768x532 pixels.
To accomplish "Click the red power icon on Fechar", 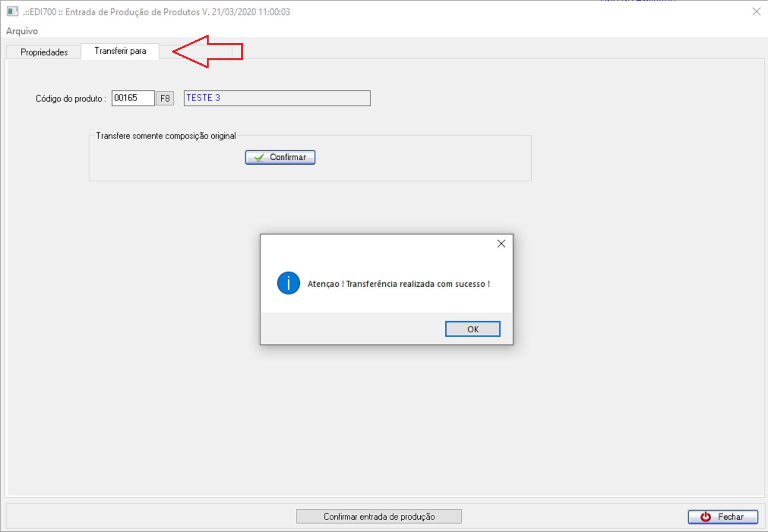I will [705, 517].
